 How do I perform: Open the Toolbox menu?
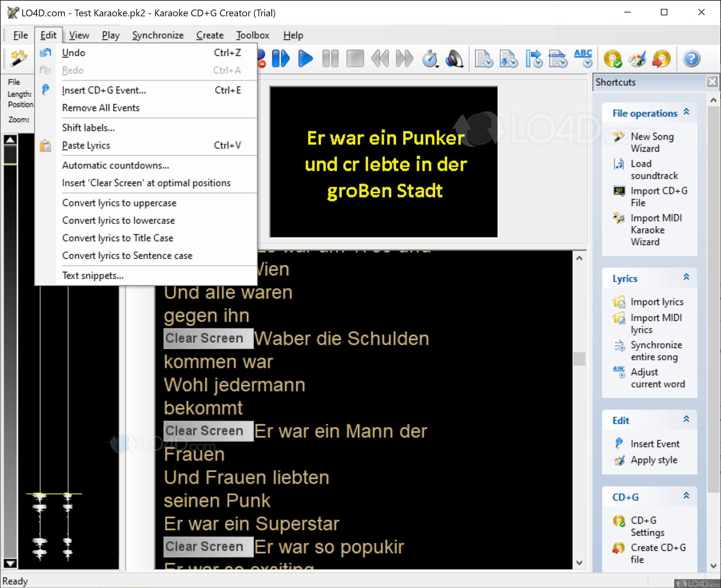click(x=252, y=35)
